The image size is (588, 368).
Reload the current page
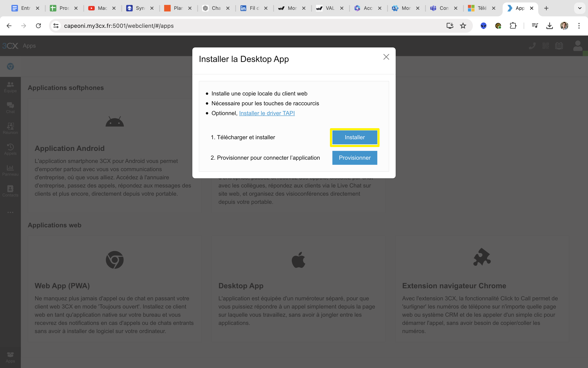38,26
